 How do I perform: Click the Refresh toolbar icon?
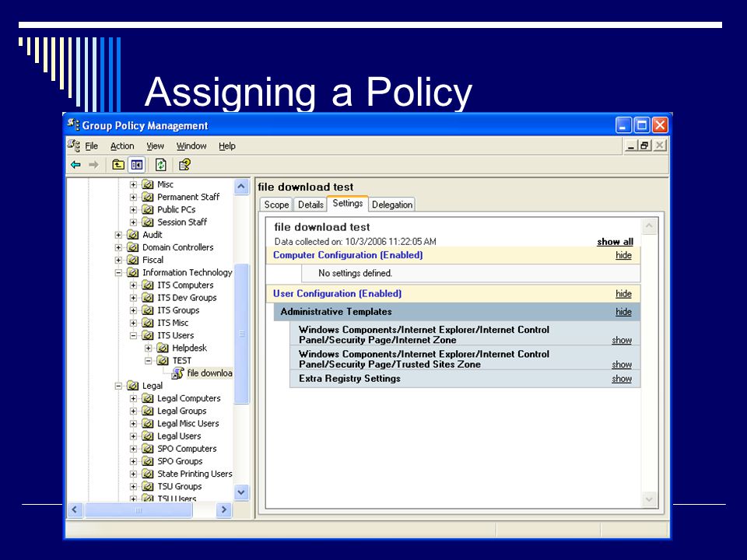coord(160,165)
